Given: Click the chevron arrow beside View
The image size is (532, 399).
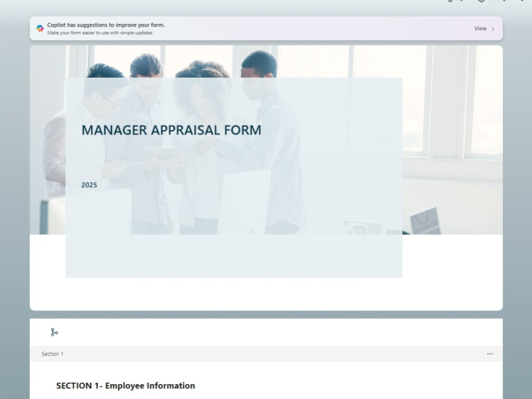Looking at the screenshot, I should [x=493, y=29].
